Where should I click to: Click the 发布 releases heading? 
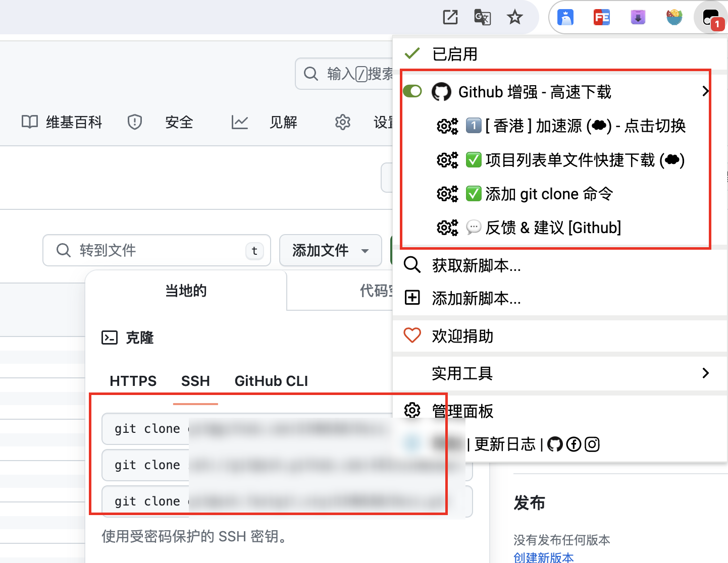[530, 502]
